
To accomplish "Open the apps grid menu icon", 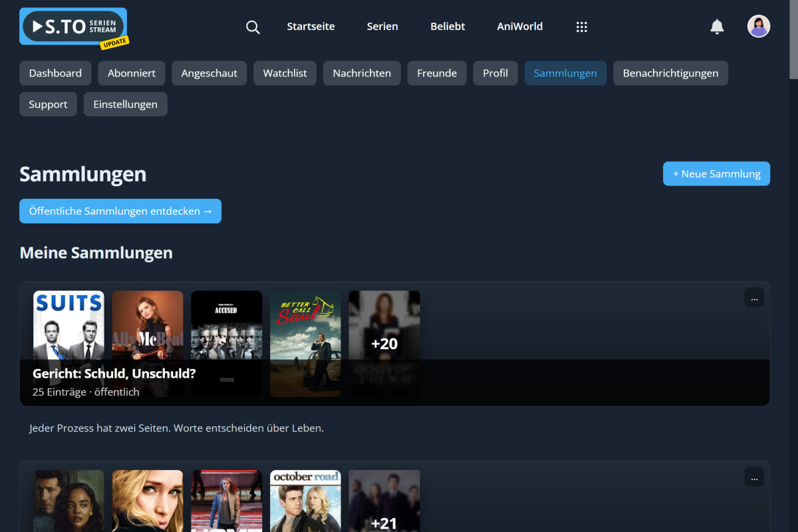I will click(581, 27).
